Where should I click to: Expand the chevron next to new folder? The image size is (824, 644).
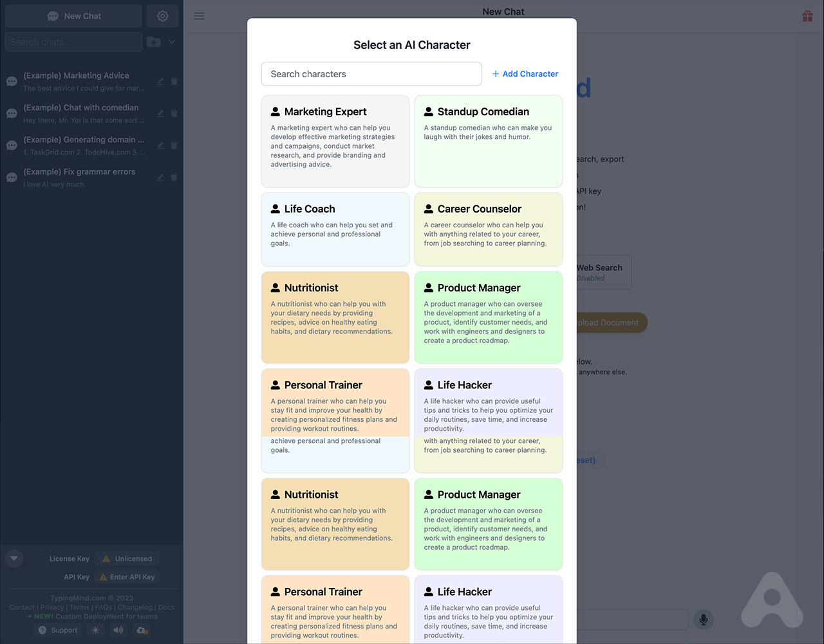[x=172, y=42]
